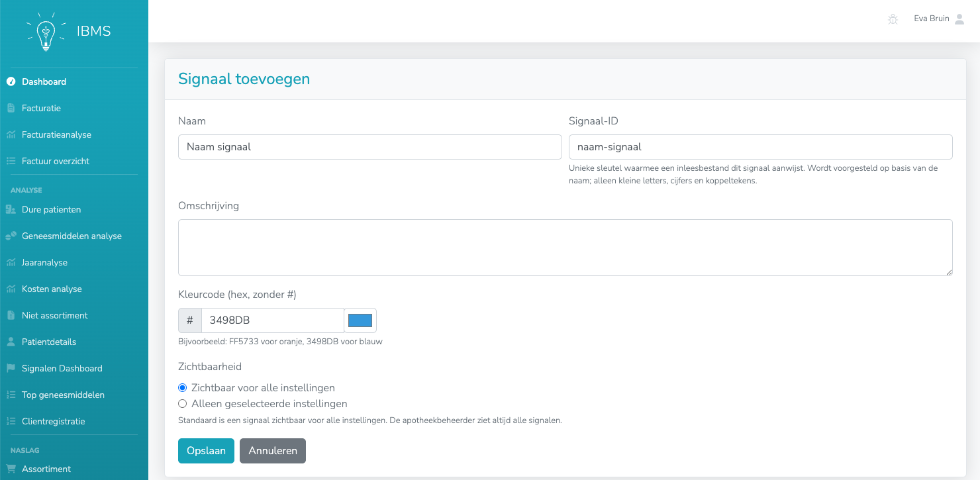Click the Jaaranalyse chart icon

[11, 263]
